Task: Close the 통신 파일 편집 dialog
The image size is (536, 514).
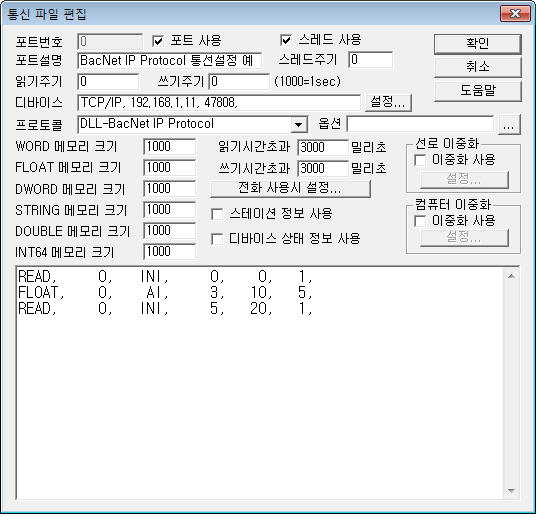Action: tap(515, 14)
